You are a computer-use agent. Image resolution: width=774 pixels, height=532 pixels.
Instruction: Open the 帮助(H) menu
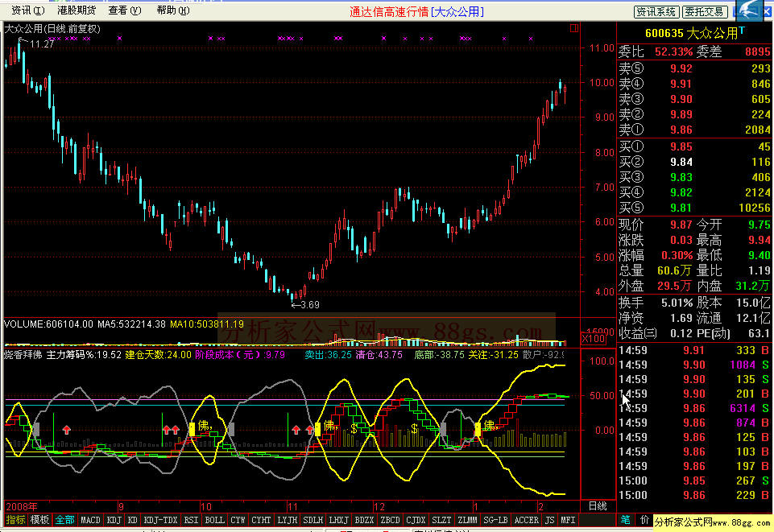173,10
